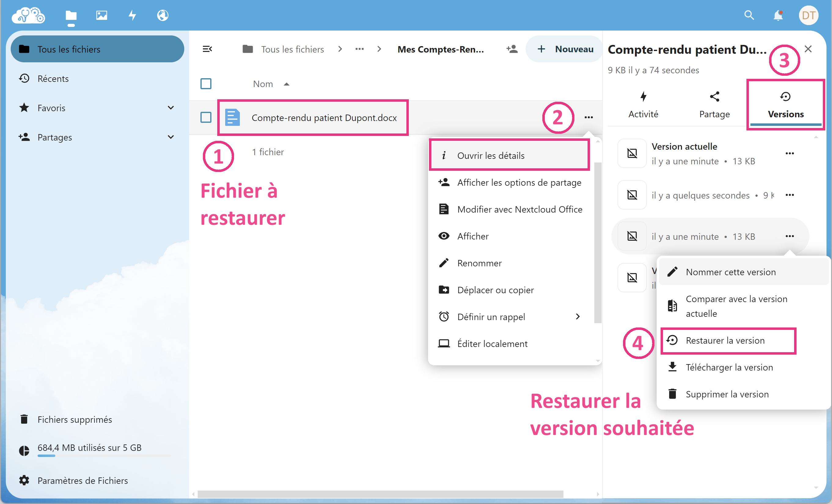The width and height of the screenshot is (832, 504).
Task: Click the Définir un rappel clock icon
Action: tap(444, 317)
